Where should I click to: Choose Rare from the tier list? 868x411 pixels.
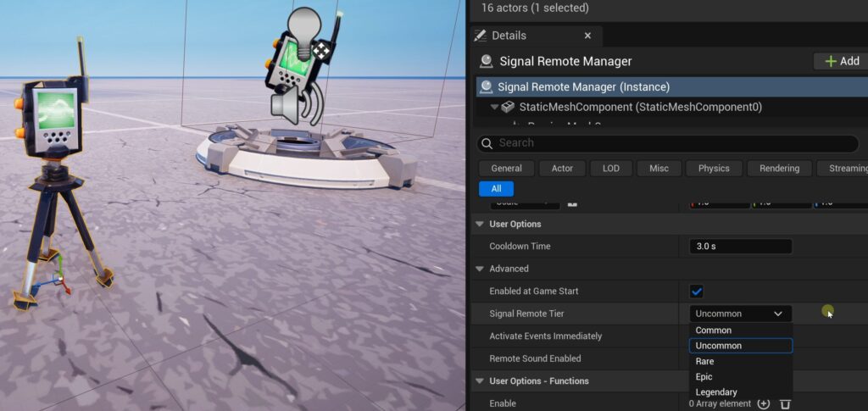click(x=705, y=361)
